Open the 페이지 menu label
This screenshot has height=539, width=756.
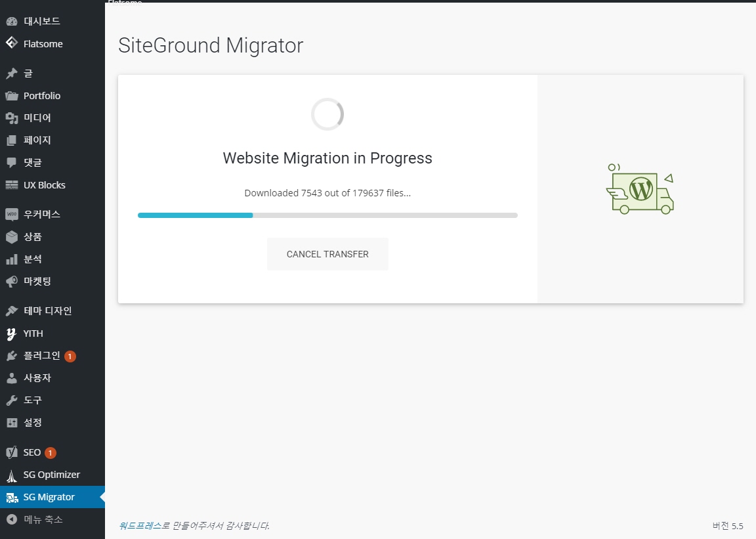37,140
